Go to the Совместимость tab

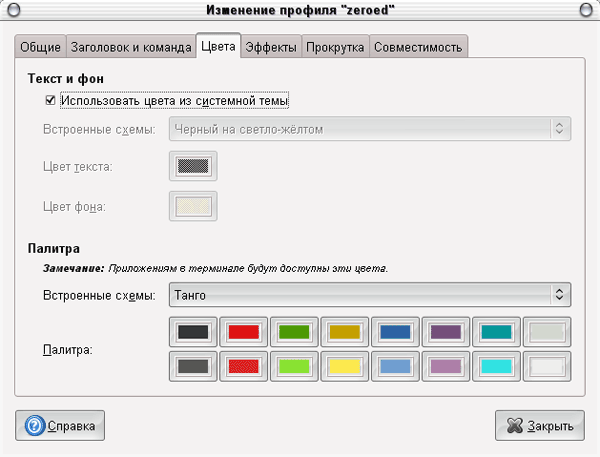[x=418, y=47]
